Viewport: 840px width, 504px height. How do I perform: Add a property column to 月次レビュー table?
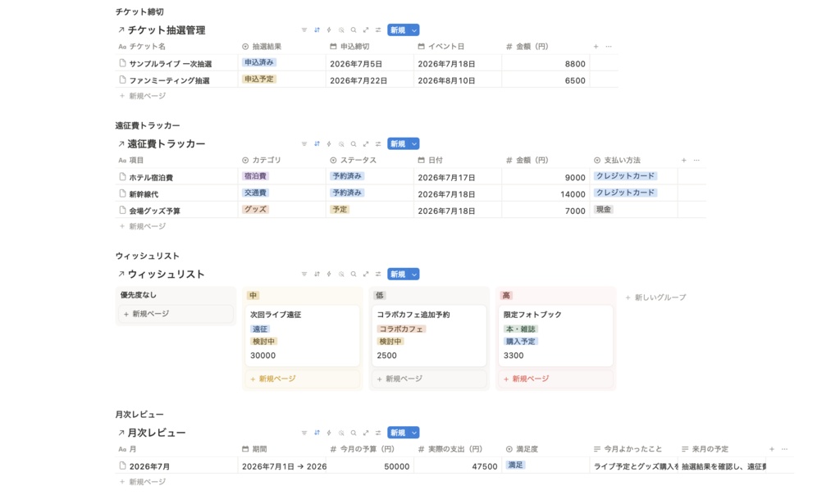tap(771, 449)
